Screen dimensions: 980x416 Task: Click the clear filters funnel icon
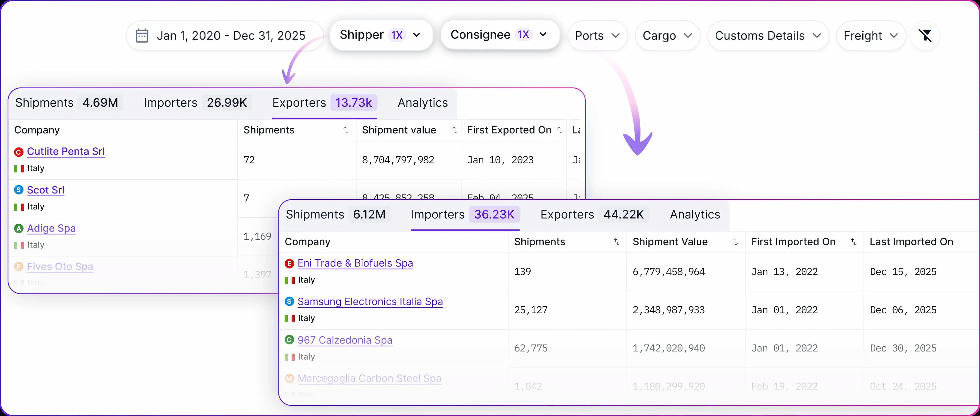(925, 35)
